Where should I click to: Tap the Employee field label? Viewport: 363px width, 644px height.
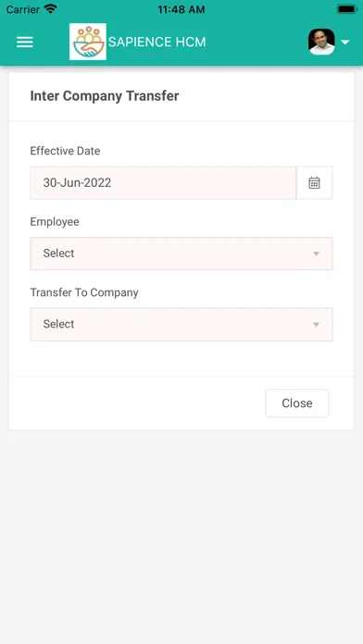(55, 222)
